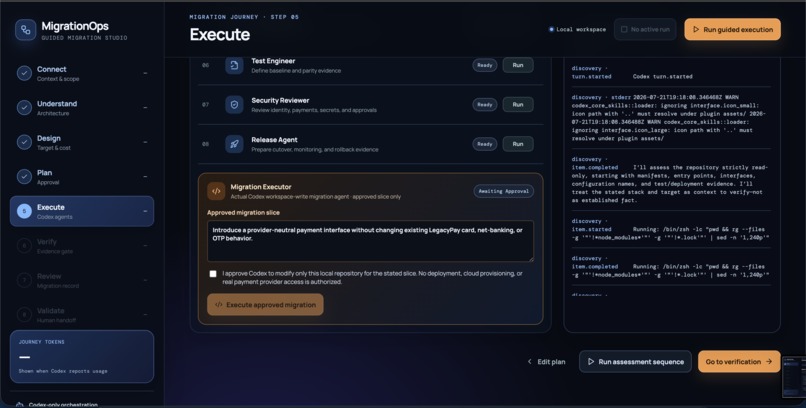The image size is (806, 408).
Task: Click Execute approved migration button
Action: tap(265, 305)
